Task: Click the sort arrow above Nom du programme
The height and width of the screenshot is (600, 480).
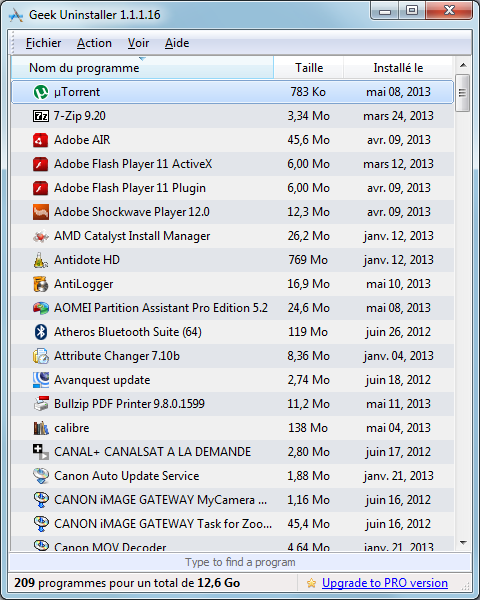Action: (142, 59)
